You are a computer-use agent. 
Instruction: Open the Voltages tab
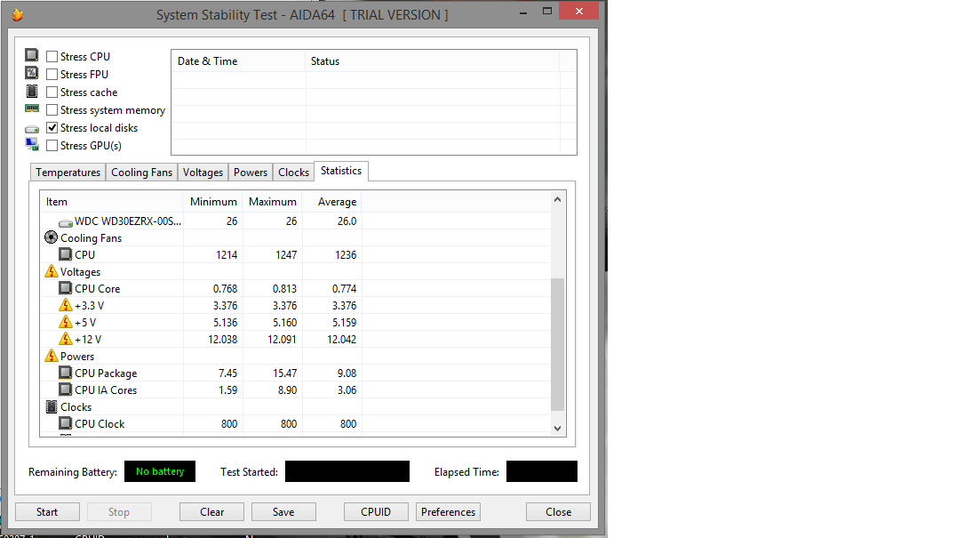click(x=203, y=172)
